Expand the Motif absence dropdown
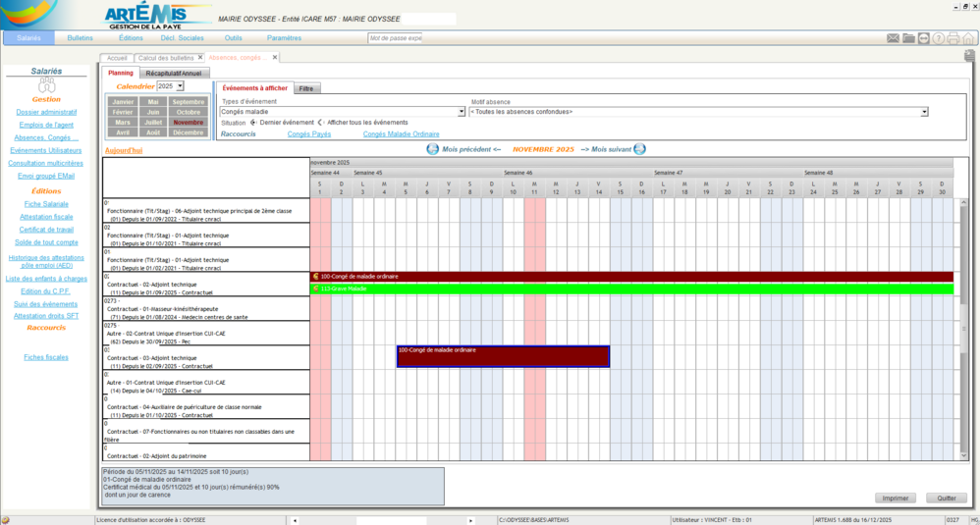 pyautogui.click(x=923, y=112)
